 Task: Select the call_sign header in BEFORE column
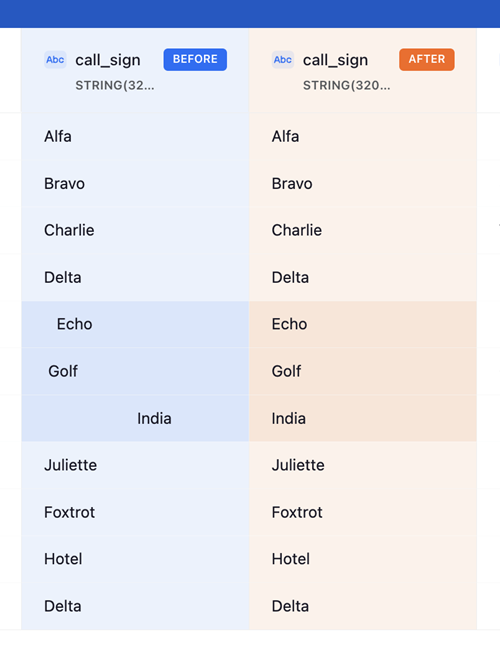(x=108, y=60)
